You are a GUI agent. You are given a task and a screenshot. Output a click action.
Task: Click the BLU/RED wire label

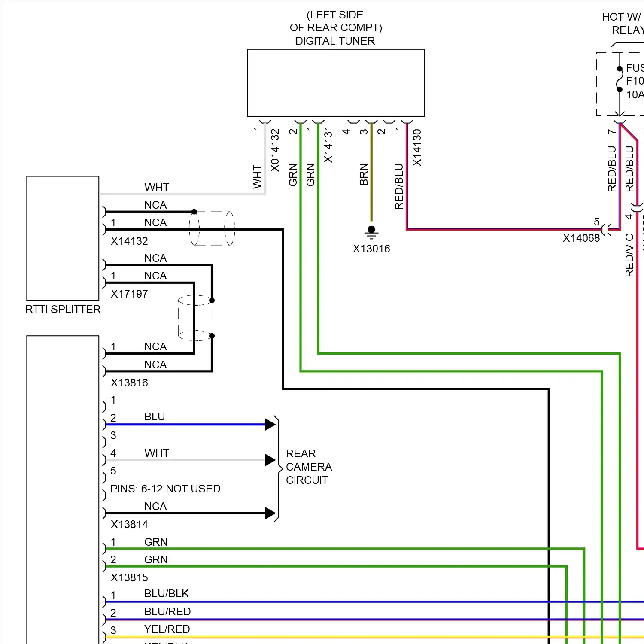point(167,611)
